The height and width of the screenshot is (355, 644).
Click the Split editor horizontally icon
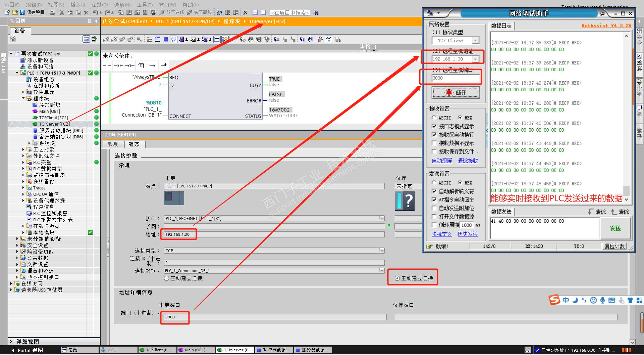(255, 12)
